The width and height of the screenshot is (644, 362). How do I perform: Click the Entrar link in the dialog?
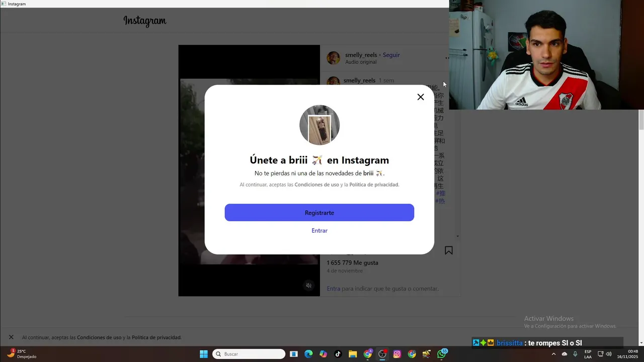pyautogui.click(x=319, y=231)
